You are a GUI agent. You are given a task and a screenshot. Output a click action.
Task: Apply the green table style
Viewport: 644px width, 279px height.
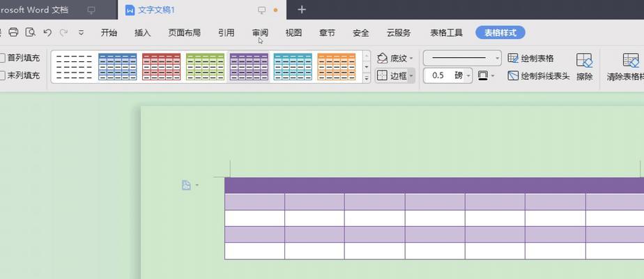coord(205,66)
